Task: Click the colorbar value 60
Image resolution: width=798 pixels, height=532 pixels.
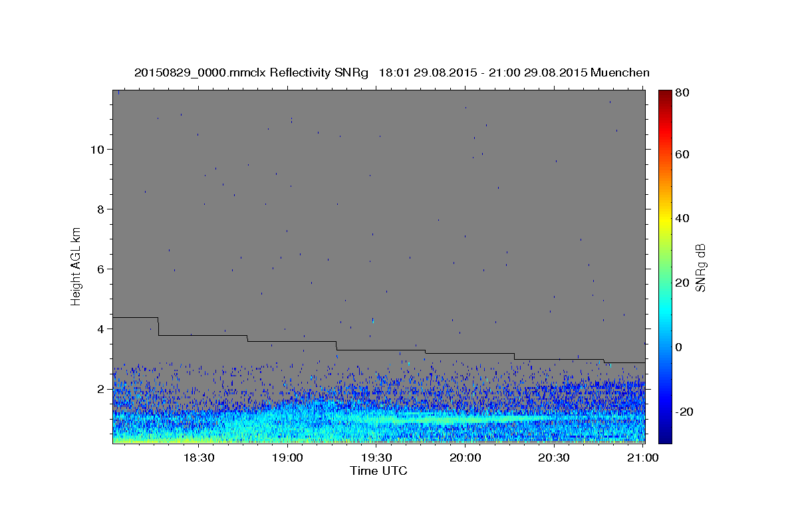Action: tap(682, 154)
